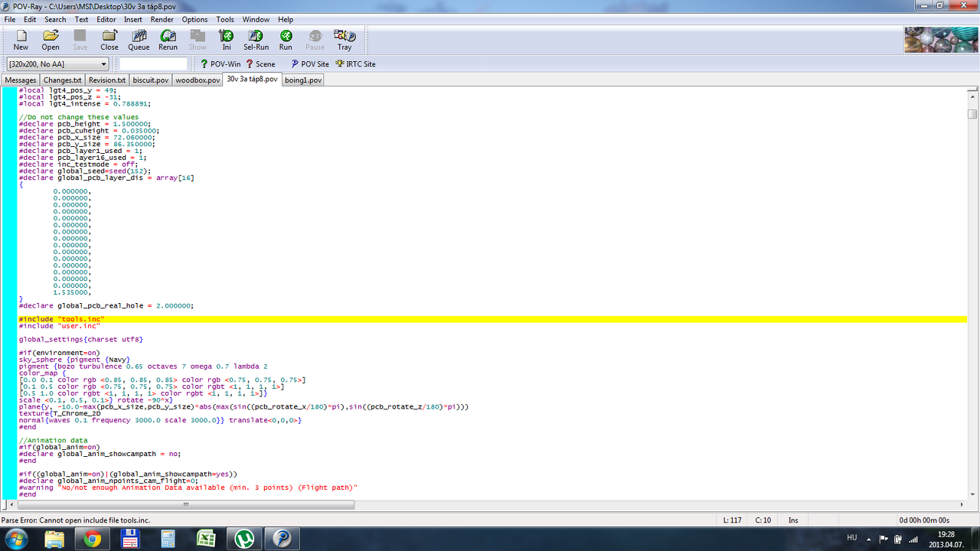980x551 pixels.
Task: Visit the POV Site link
Action: click(310, 64)
